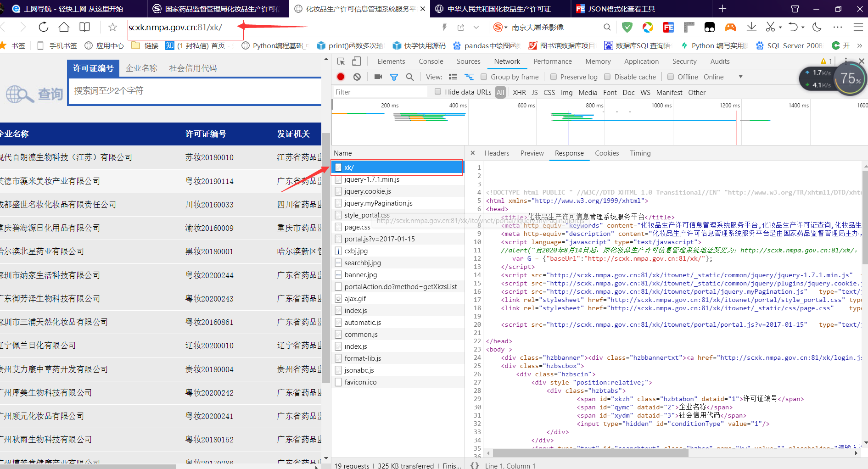Check the Offline checkbox
The image size is (868, 469).
tap(671, 77)
